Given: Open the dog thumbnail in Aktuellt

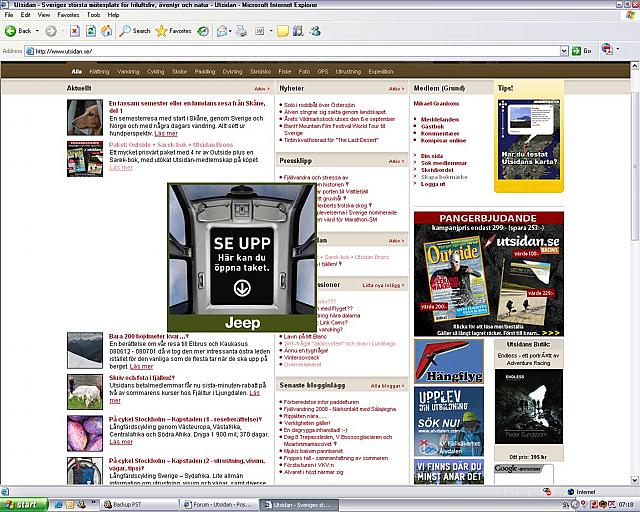Looking at the screenshot, I should [x=85, y=118].
